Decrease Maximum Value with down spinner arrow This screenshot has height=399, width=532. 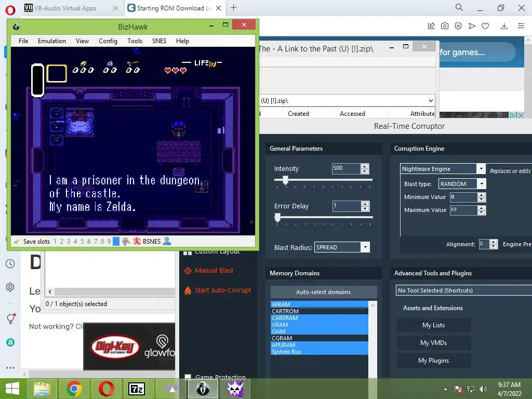click(x=482, y=212)
